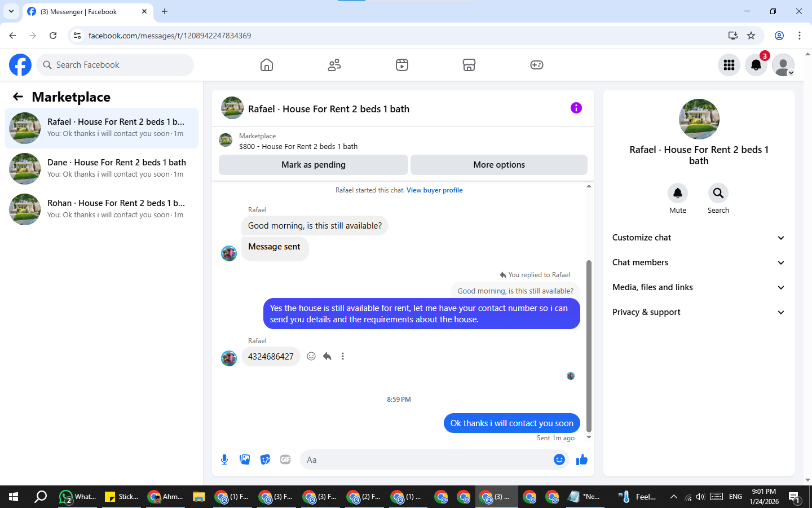Open the Facebook menu grid icon

(729, 65)
